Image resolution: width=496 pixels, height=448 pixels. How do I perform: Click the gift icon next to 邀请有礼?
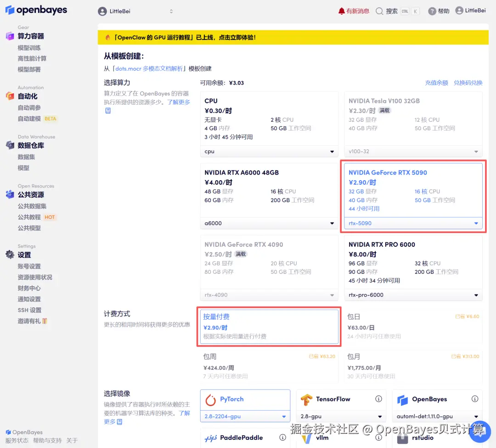click(45, 321)
